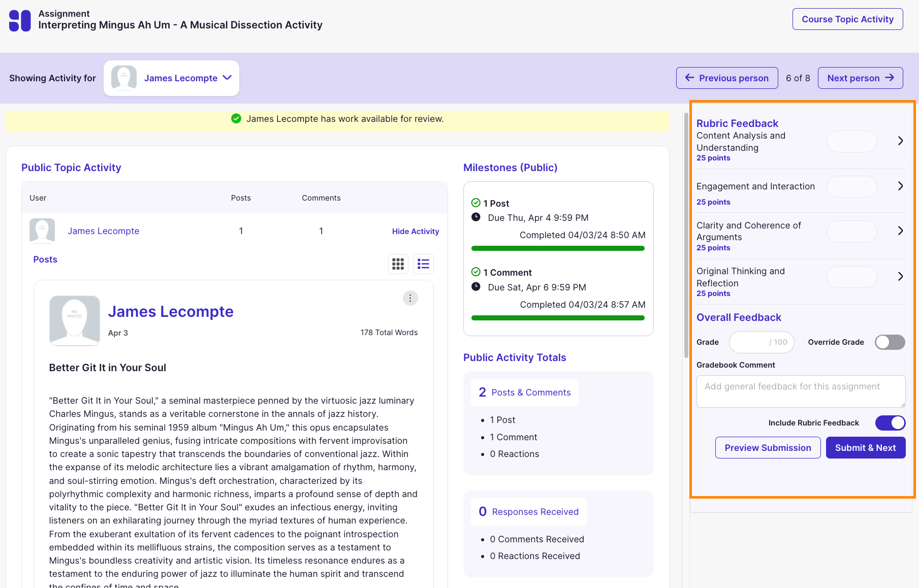Click clock icon beside Due Thu, Apr 4
919x588 pixels.
coord(476,217)
